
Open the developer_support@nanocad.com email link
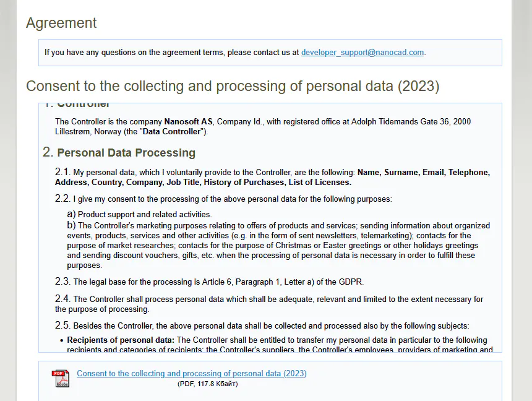coord(363,52)
